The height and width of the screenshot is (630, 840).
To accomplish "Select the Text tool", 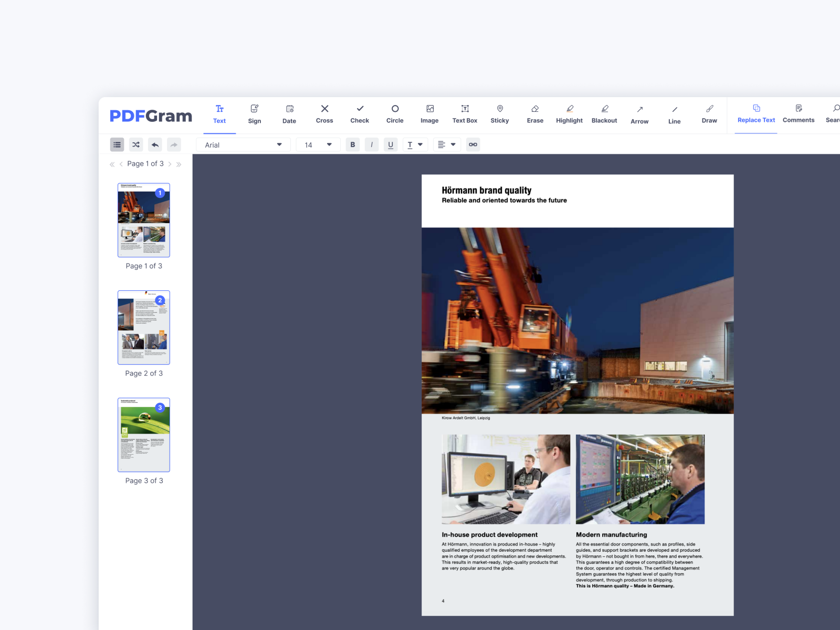I will [x=219, y=114].
